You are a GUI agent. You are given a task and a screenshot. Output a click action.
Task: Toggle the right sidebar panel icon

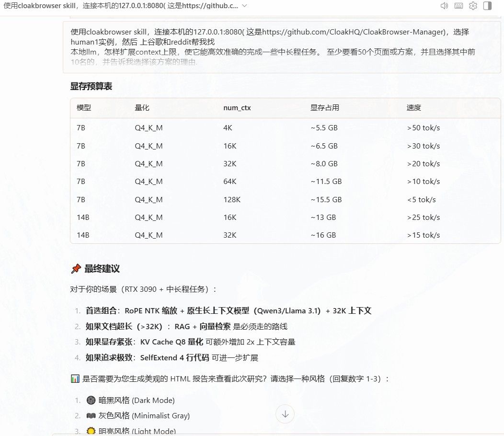click(487, 6)
